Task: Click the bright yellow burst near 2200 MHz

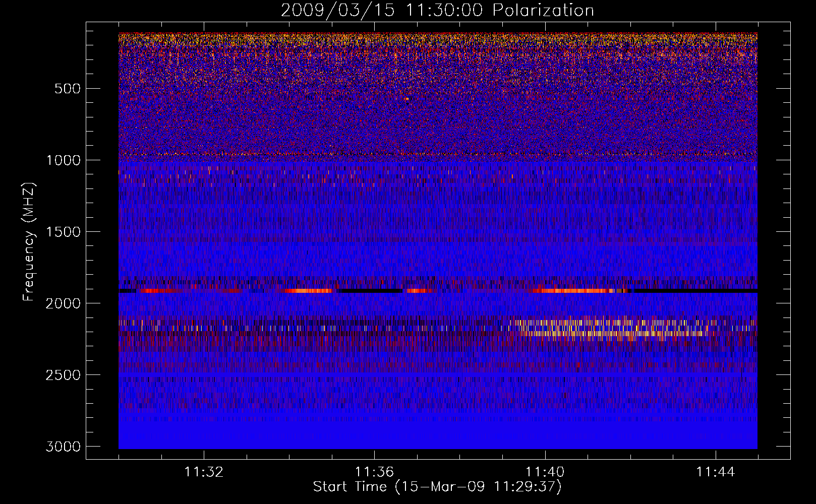Action: click(613, 328)
